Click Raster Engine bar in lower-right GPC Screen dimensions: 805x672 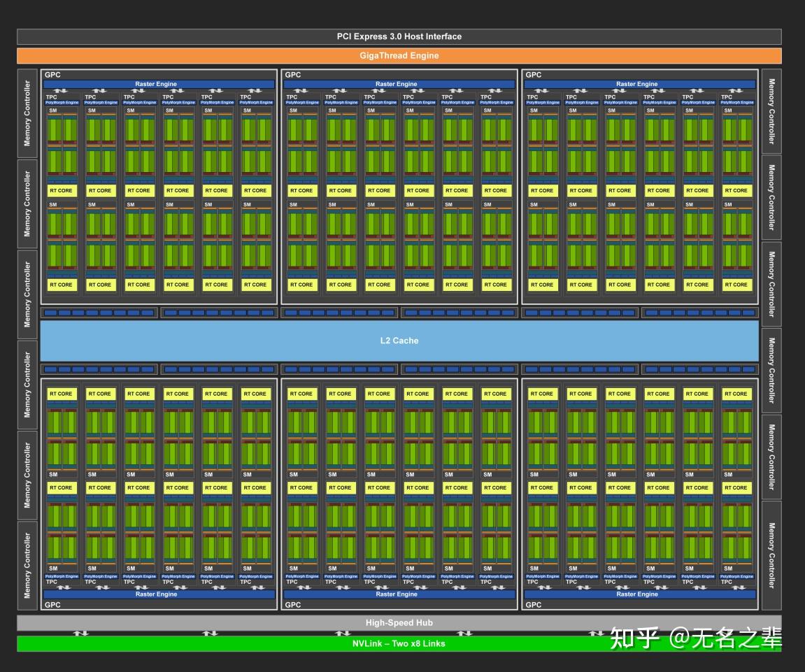point(637,594)
